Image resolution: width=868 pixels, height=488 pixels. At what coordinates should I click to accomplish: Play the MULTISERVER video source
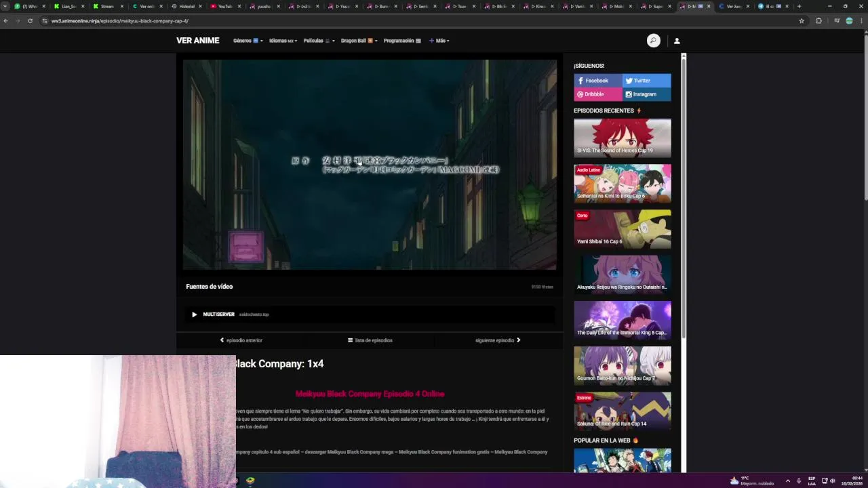pos(370,314)
